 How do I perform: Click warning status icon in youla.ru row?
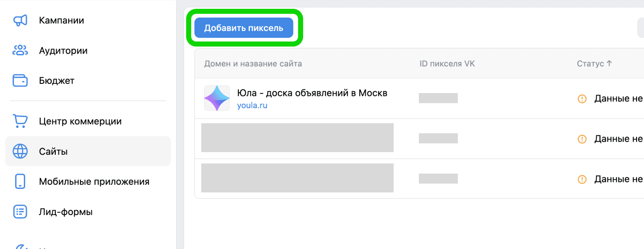[x=582, y=99]
